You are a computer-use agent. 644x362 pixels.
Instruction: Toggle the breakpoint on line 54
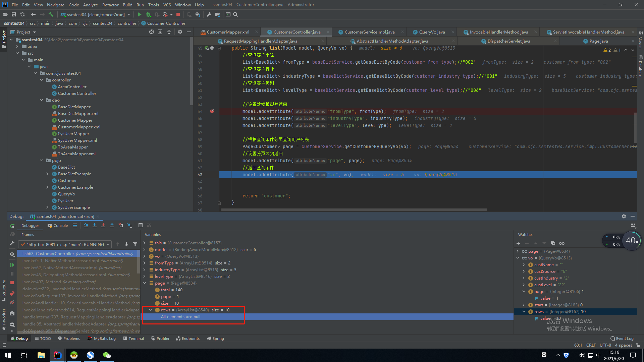coord(212,111)
